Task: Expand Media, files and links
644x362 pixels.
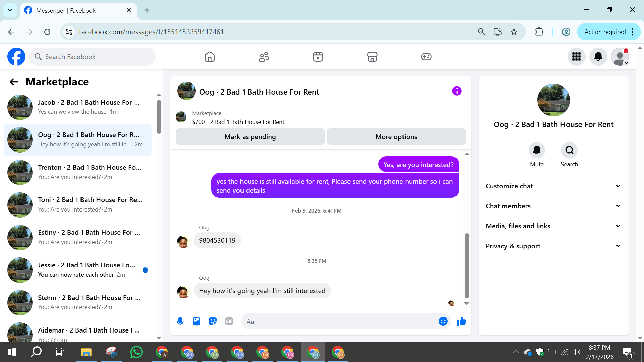Action: point(553,226)
